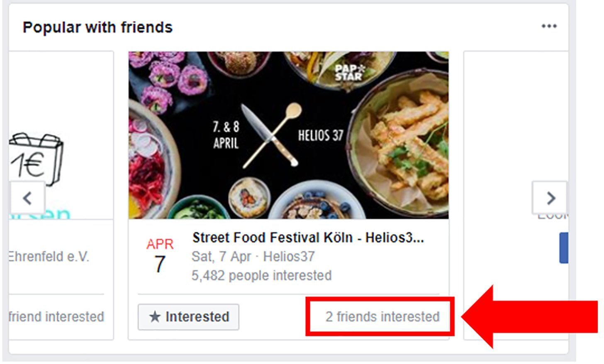Click the crossed knife and spoon logo

click(270, 135)
